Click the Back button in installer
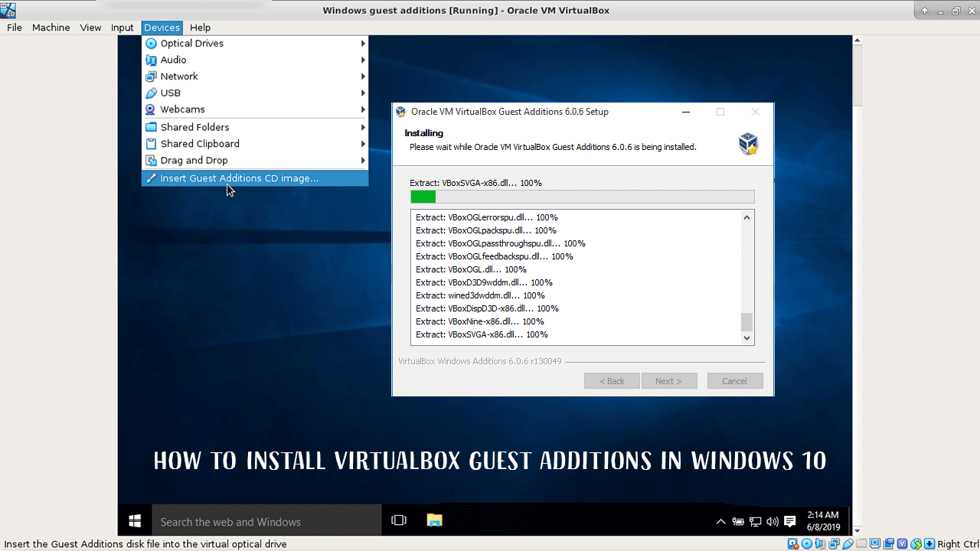 point(612,381)
